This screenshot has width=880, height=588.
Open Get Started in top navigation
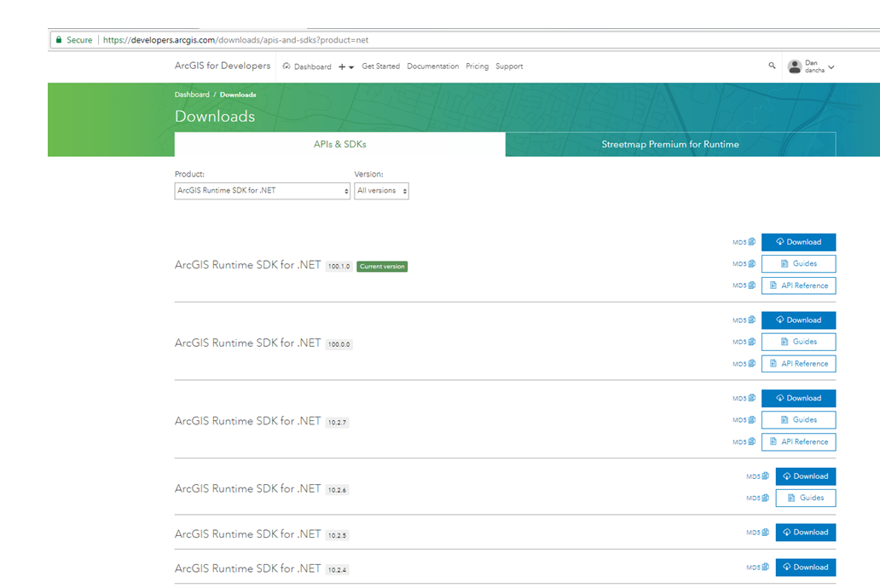click(380, 66)
